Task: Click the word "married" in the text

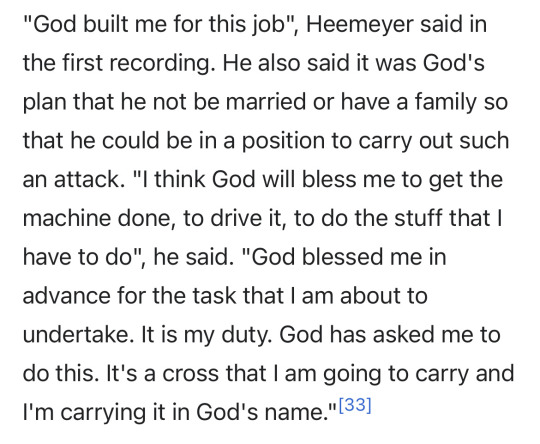Action: pyautogui.click(x=266, y=102)
